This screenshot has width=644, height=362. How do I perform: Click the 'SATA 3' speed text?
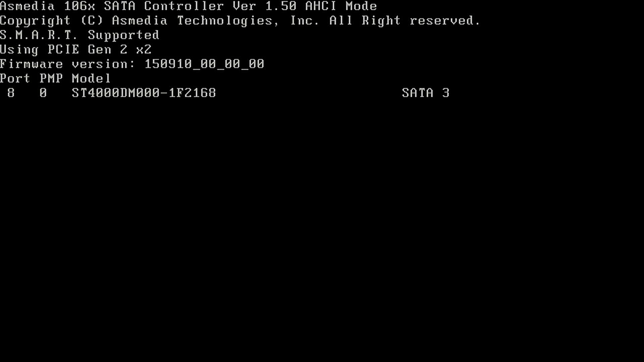point(426,93)
